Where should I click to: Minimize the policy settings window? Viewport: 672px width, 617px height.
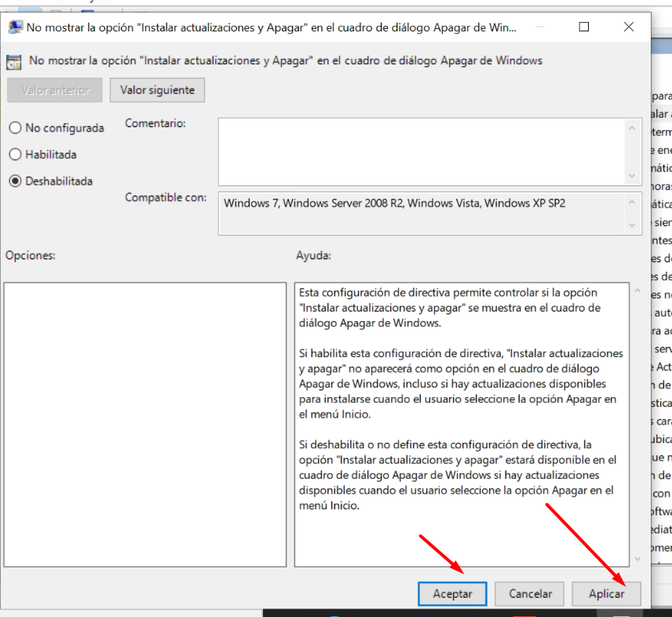point(539,27)
